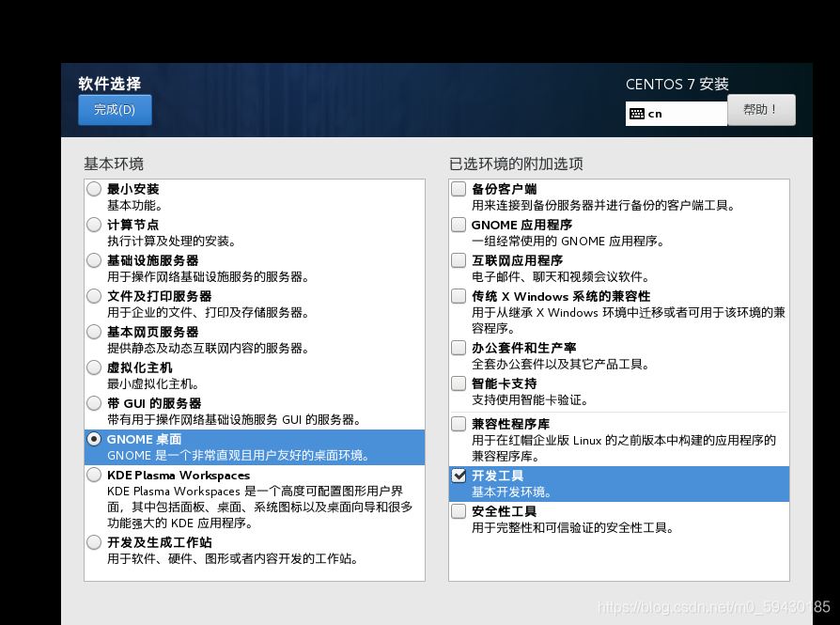Enable the 办公套件和生产率 add-on
The image size is (840, 625).
tap(459, 348)
